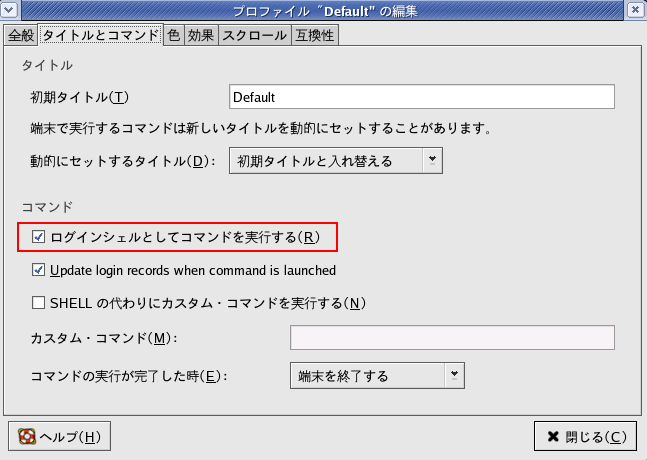
Task: Close the window with title bar X
Action: pos(636,9)
